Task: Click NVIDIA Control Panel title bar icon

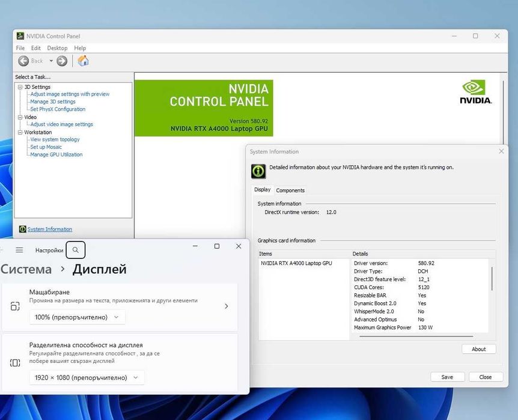Action: 20,36
